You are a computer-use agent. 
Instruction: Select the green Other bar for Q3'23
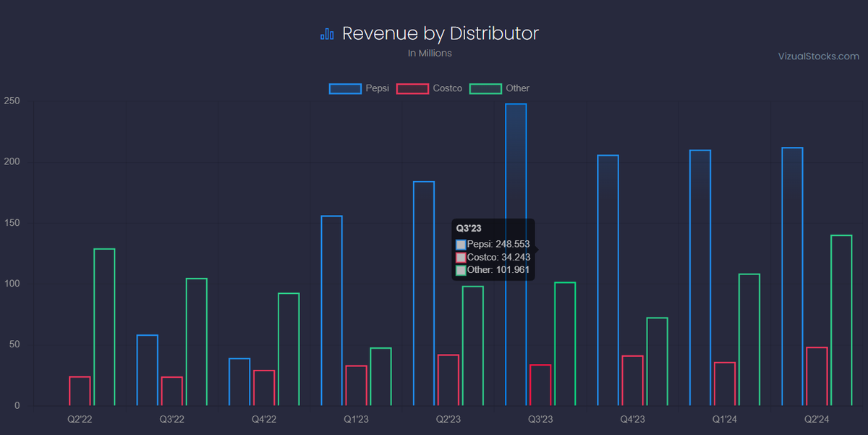pos(565,344)
